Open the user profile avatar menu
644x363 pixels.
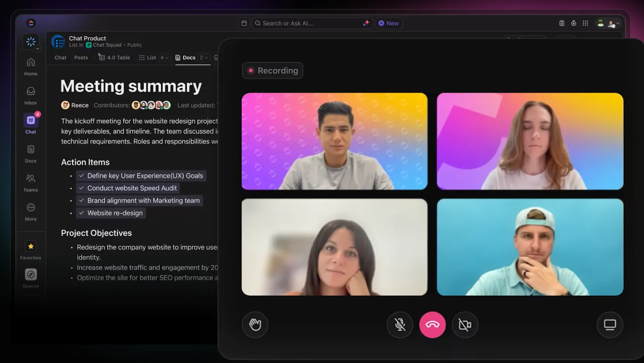[613, 24]
